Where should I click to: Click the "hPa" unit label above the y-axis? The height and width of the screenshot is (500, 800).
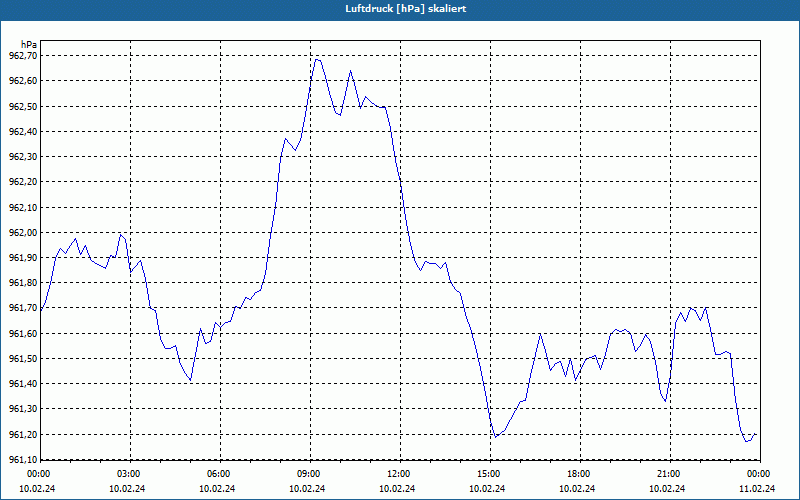(29, 45)
